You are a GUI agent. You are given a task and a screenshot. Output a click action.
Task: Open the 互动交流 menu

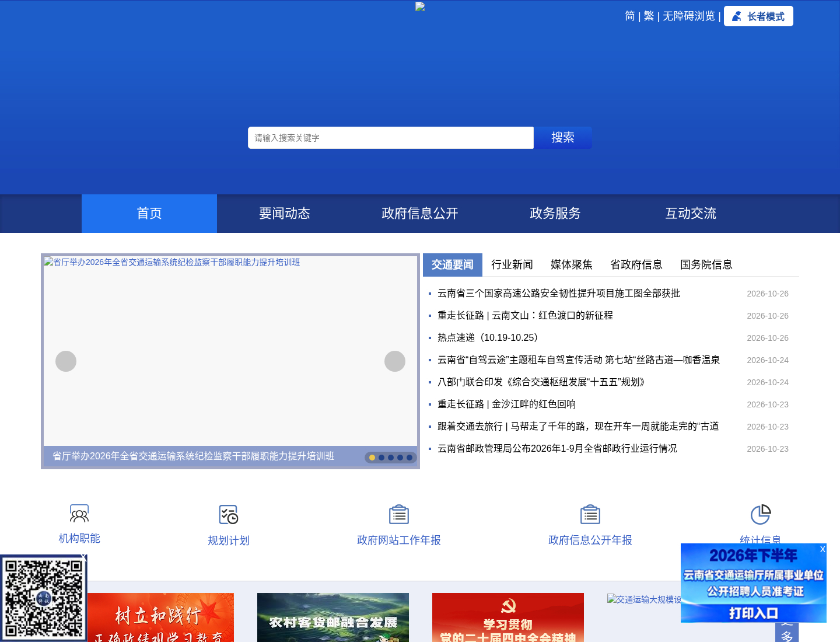coord(691,214)
